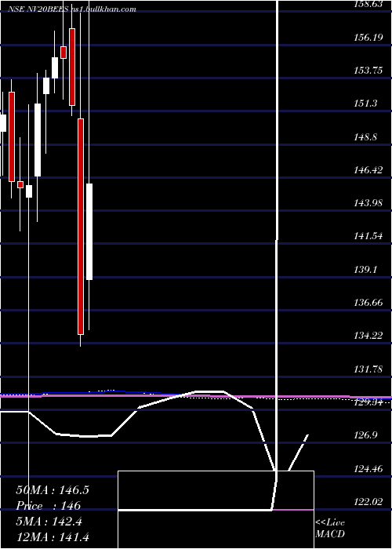Click the 'NSE NV20BEES' chart title text
392x549 pixels.
pos(39,9)
